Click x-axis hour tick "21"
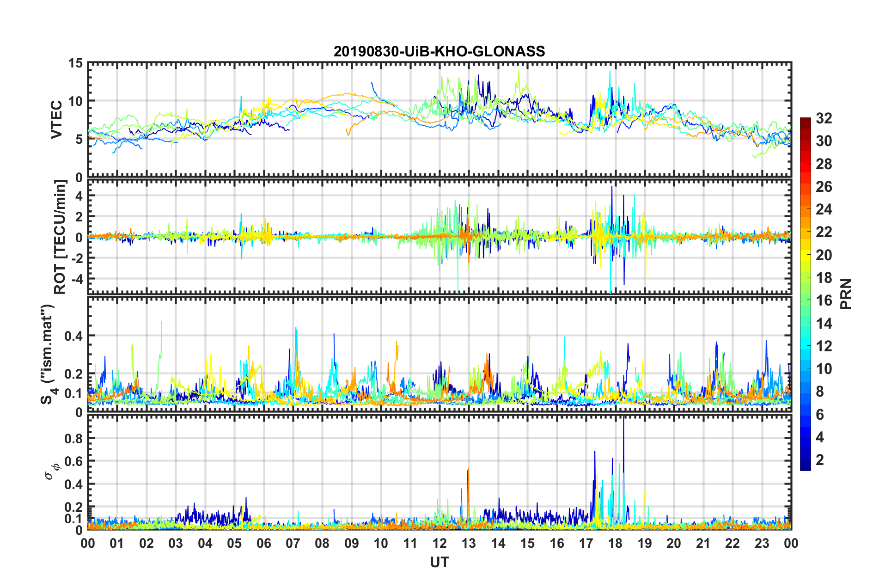Viewport: 879px width, 588px height. click(x=703, y=543)
